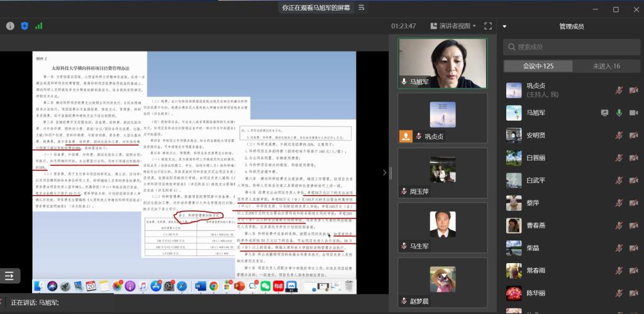This screenshot has height=314, width=644.
Task: Mute 马旭军's green microphone in the list
Action: 619,113
